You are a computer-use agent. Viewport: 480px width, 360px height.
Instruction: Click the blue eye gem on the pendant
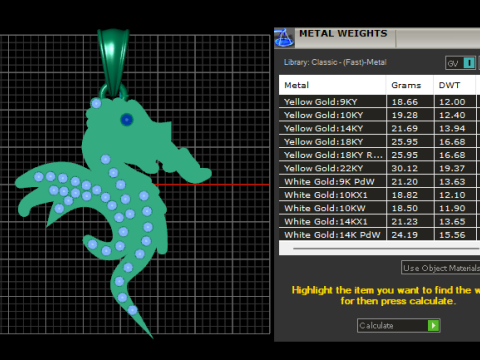tap(127, 119)
